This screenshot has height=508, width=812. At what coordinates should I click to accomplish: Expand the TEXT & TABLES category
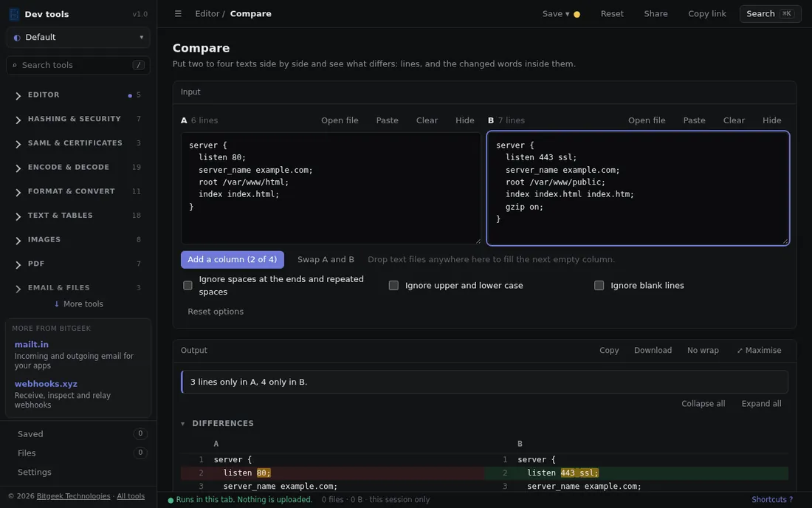(78, 216)
